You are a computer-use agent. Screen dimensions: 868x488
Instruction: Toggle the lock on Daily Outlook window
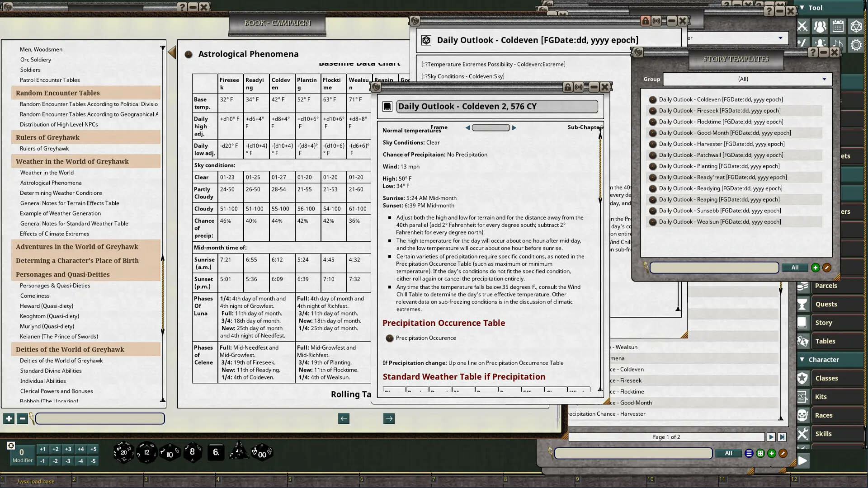(645, 20)
